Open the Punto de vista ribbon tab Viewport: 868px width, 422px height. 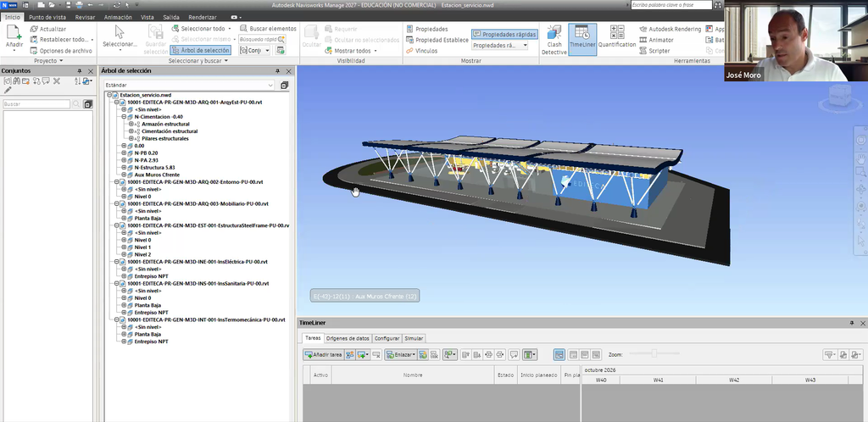47,17
